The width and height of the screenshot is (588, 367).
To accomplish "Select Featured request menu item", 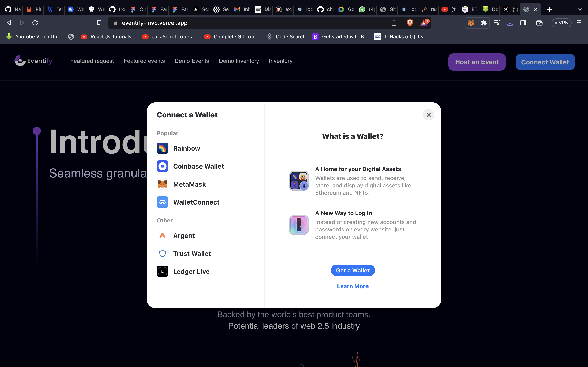I will 92,61.
